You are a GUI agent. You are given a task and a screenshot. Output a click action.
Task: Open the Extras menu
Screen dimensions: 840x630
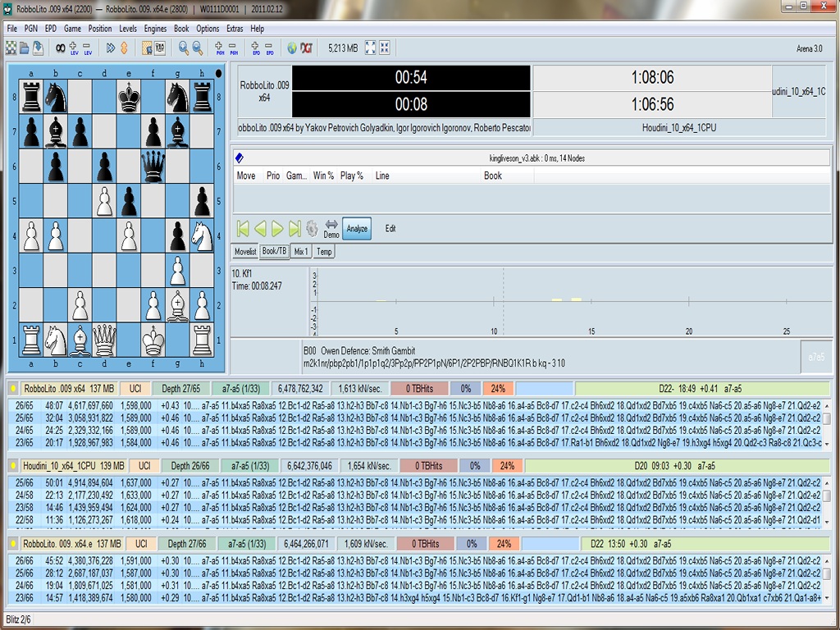click(235, 29)
